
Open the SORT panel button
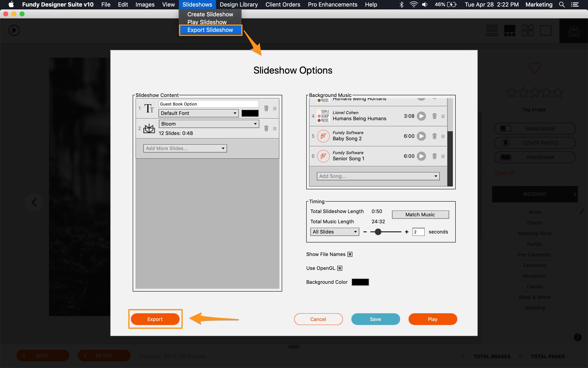(43, 356)
